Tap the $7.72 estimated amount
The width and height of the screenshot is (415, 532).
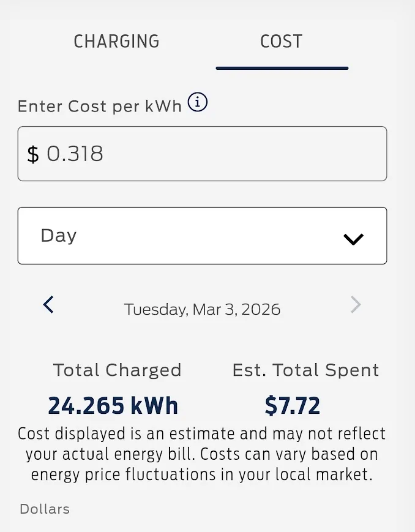click(x=293, y=405)
